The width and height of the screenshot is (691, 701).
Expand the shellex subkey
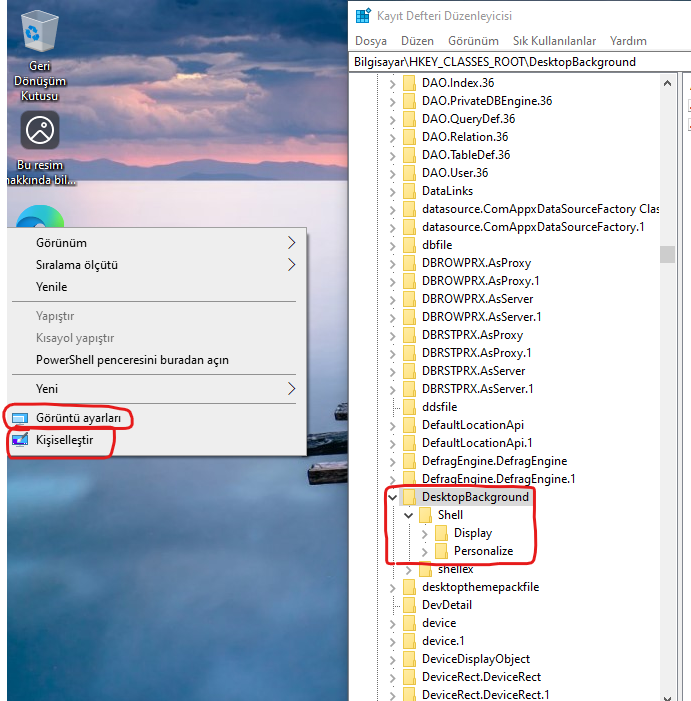408,570
